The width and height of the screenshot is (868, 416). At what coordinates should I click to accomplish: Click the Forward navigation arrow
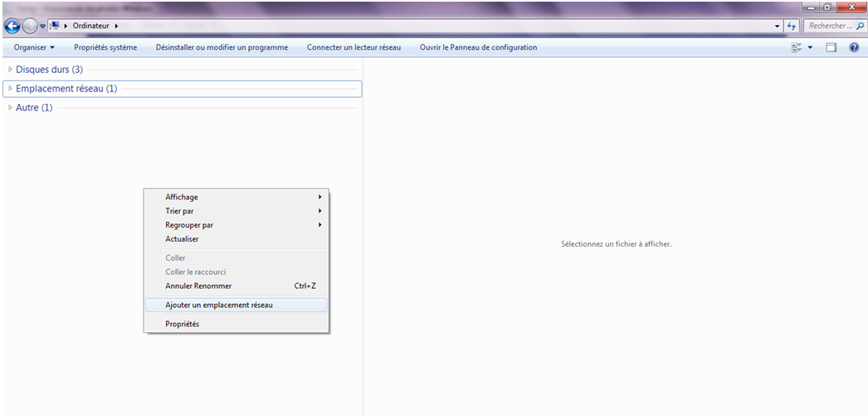click(30, 26)
